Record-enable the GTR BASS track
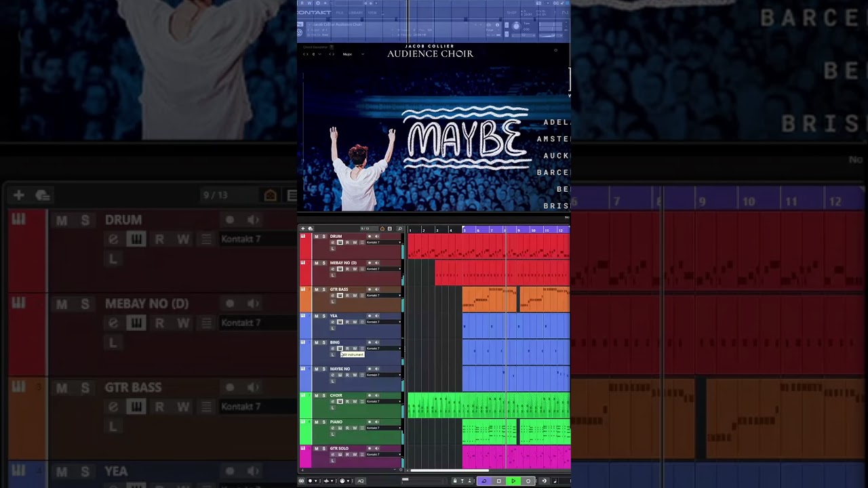The image size is (868, 488). (370, 289)
